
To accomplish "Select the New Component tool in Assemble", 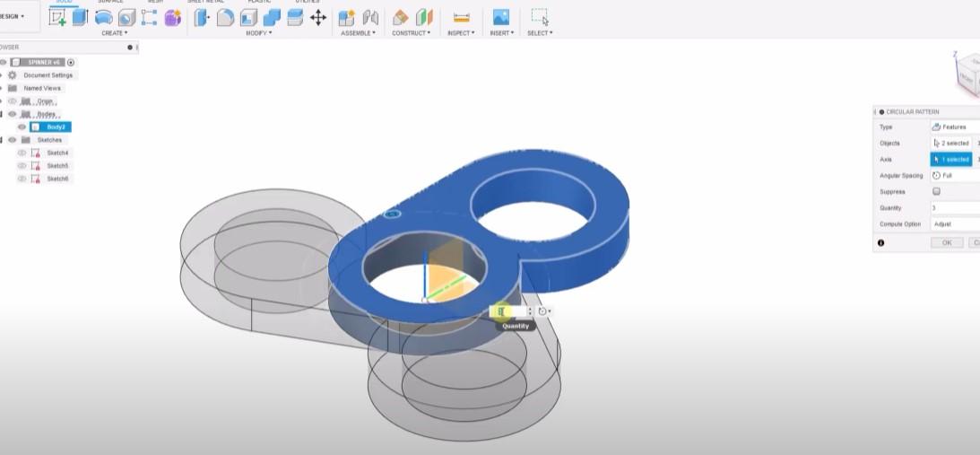I will pyautogui.click(x=347, y=18).
